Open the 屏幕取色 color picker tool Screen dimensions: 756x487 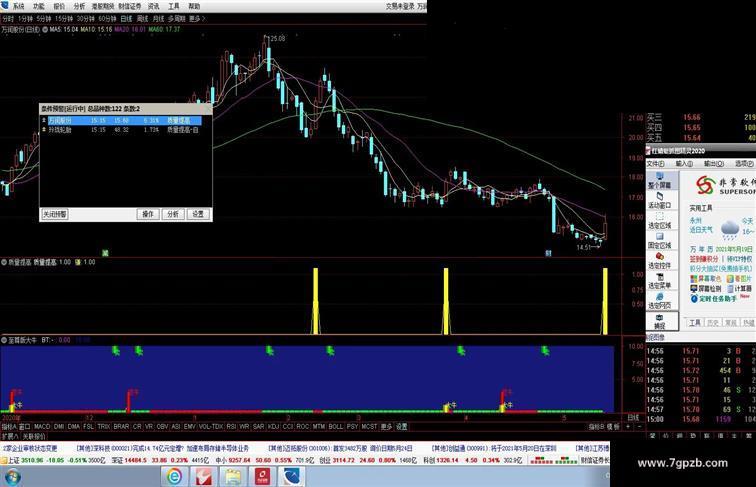pos(705,279)
